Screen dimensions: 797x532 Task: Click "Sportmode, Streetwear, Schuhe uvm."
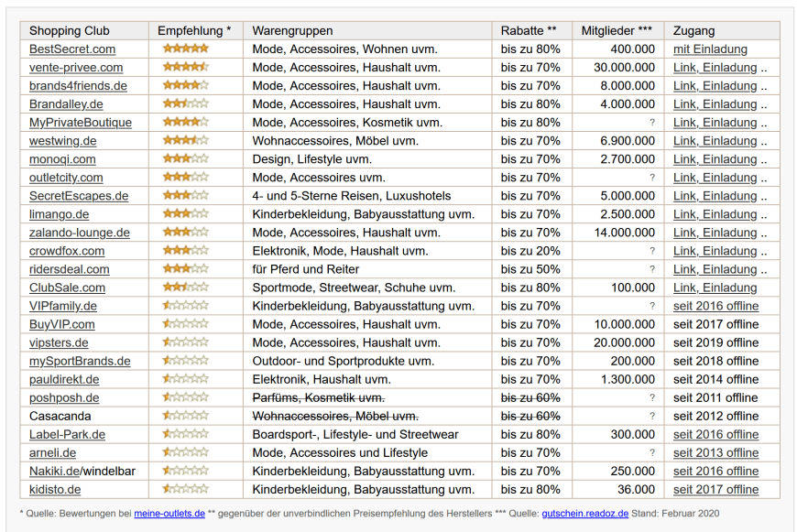point(354,288)
